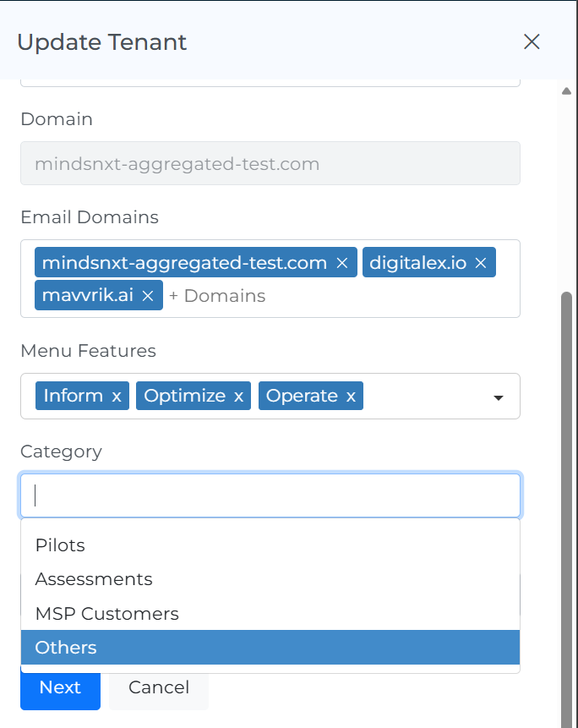Click the disabled Domain text field
The width and height of the screenshot is (578, 728).
[x=270, y=163]
